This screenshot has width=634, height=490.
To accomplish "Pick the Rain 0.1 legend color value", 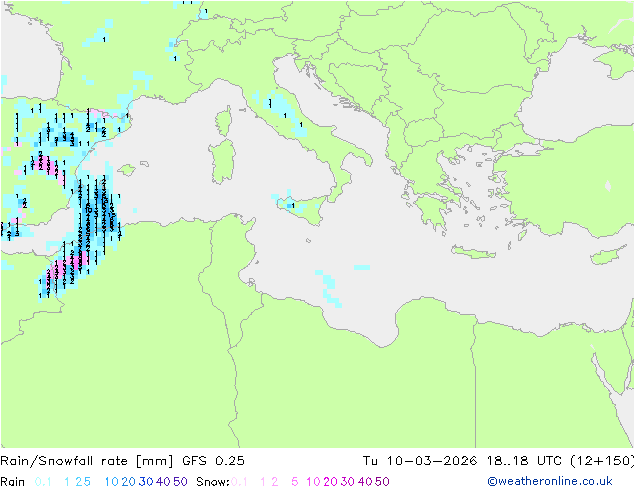I will [x=43, y=482].
